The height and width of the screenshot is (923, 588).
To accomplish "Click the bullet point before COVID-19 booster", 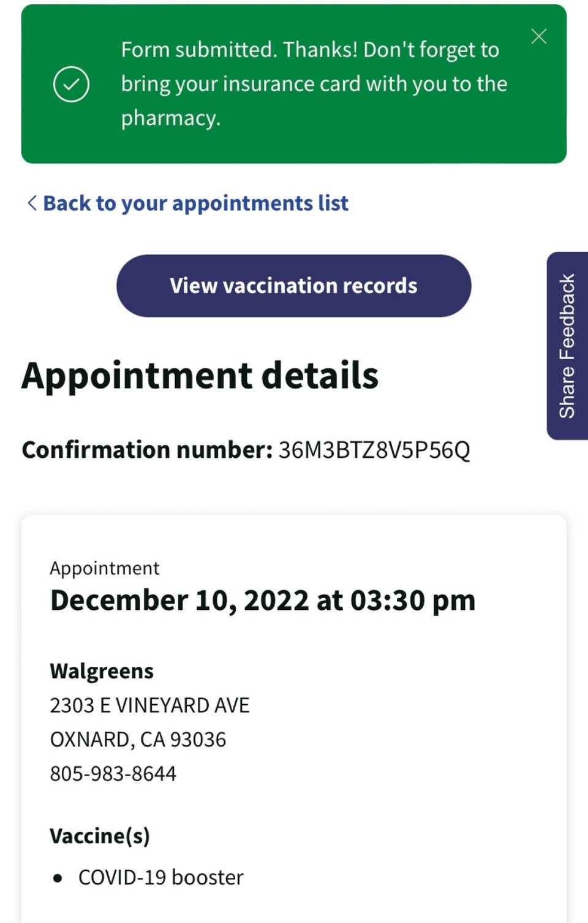I will pyautogui.click(x=58, y=878).
